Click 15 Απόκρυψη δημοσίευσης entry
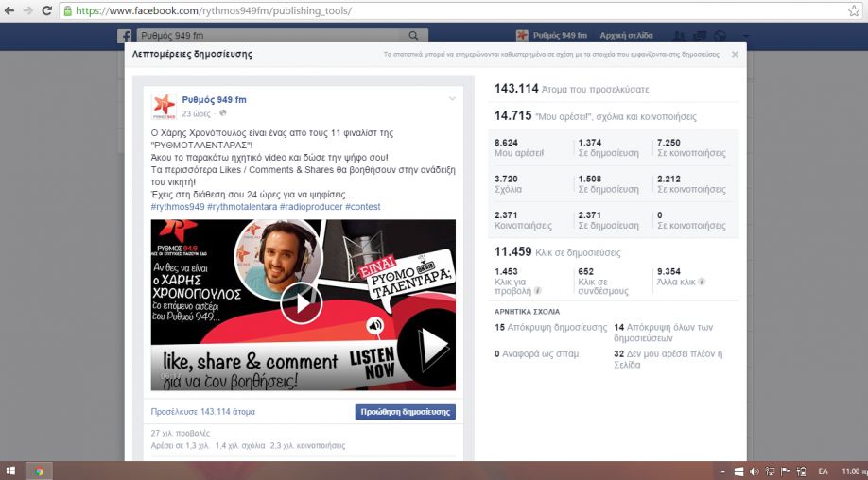 [x=551, y=327]
